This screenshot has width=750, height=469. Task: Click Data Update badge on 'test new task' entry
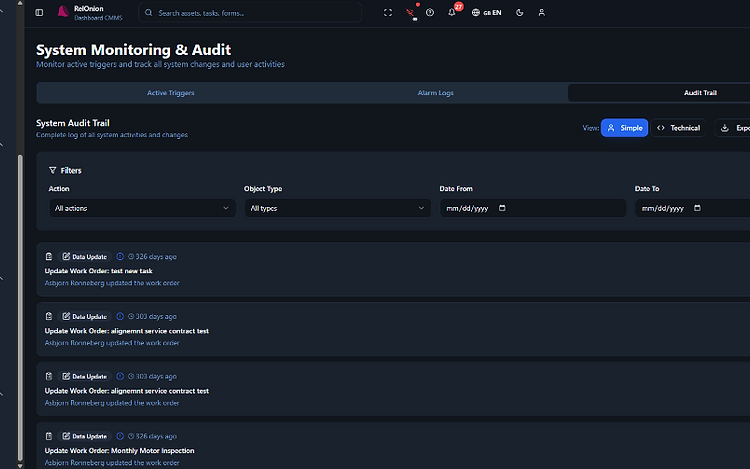click(x=85, y=257)
